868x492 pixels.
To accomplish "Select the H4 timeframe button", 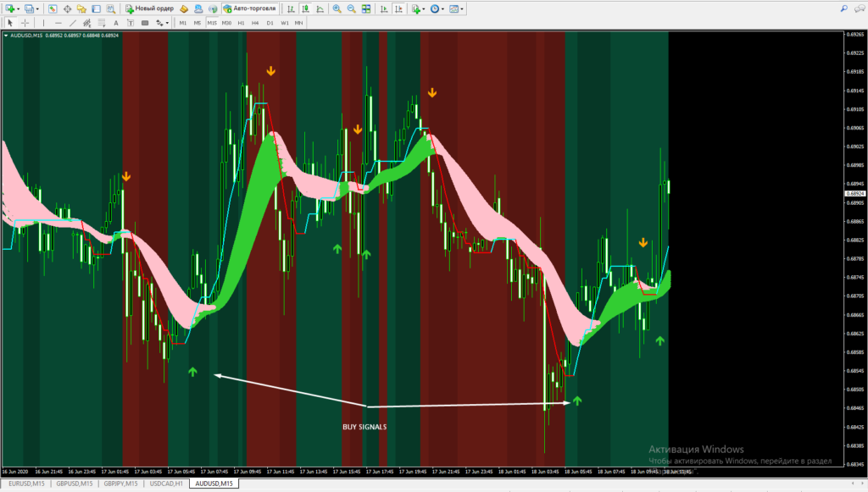I will (x=254, y=23).
